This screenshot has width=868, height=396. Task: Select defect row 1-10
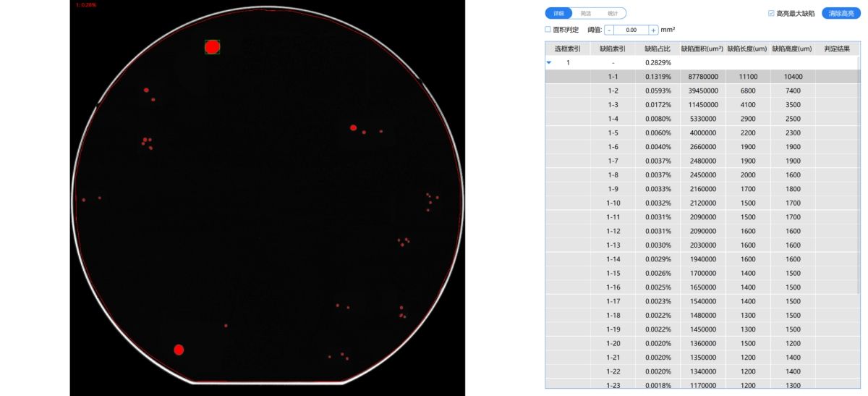pyautogui.click(x=613, y=203)
